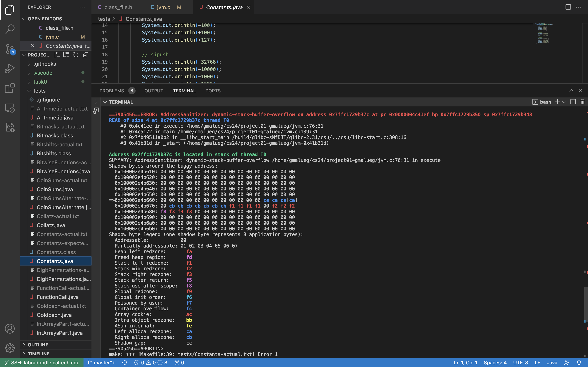Switch to the jvm.c editor tab

tap(163, 7)
